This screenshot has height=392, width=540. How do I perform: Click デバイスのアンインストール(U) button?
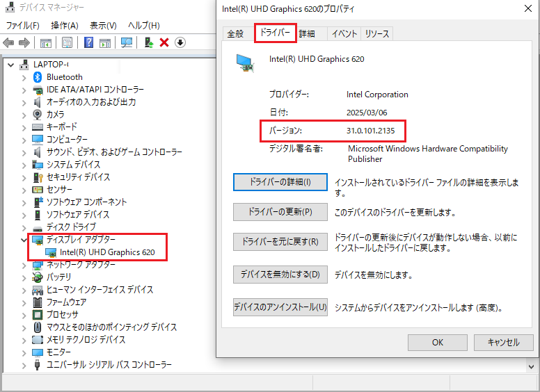point(280,307)
